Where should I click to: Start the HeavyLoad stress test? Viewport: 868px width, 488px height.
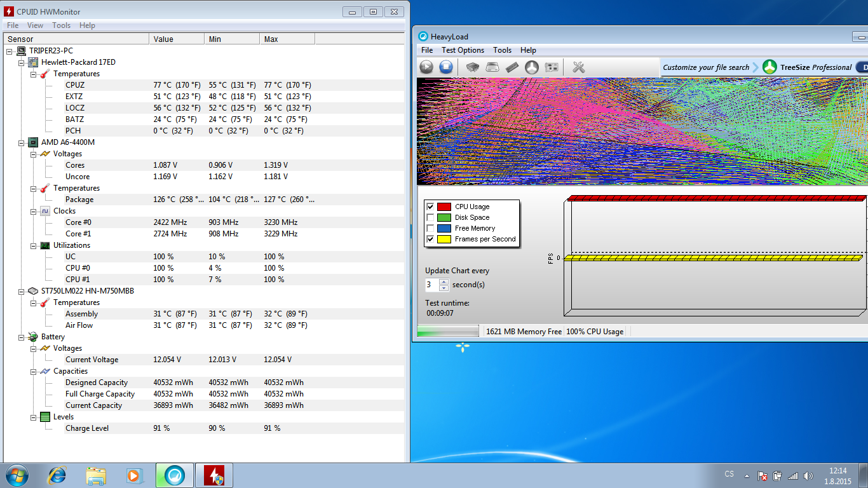(x=426, y=67)
